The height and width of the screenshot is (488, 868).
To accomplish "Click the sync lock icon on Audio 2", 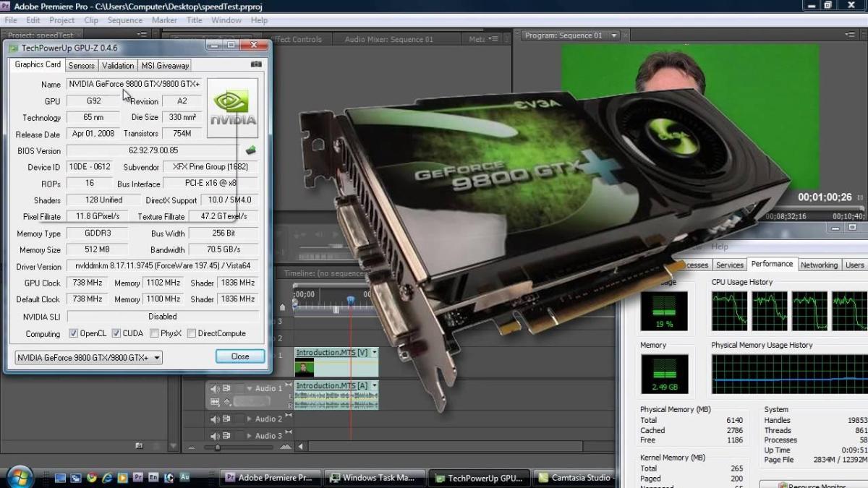I will pyautogui.click(x=226, y=419).
